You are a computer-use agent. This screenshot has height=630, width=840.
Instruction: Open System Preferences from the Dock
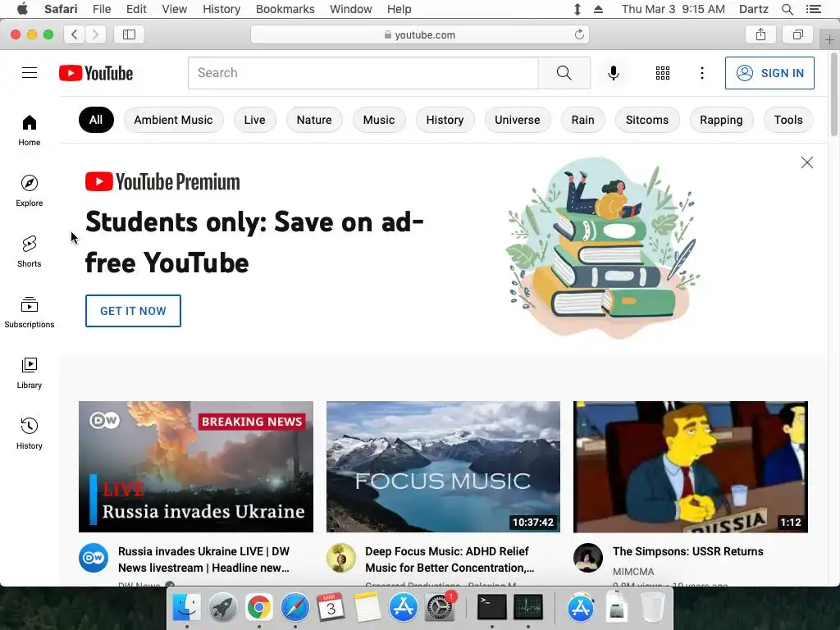click(x=440, y=608)
